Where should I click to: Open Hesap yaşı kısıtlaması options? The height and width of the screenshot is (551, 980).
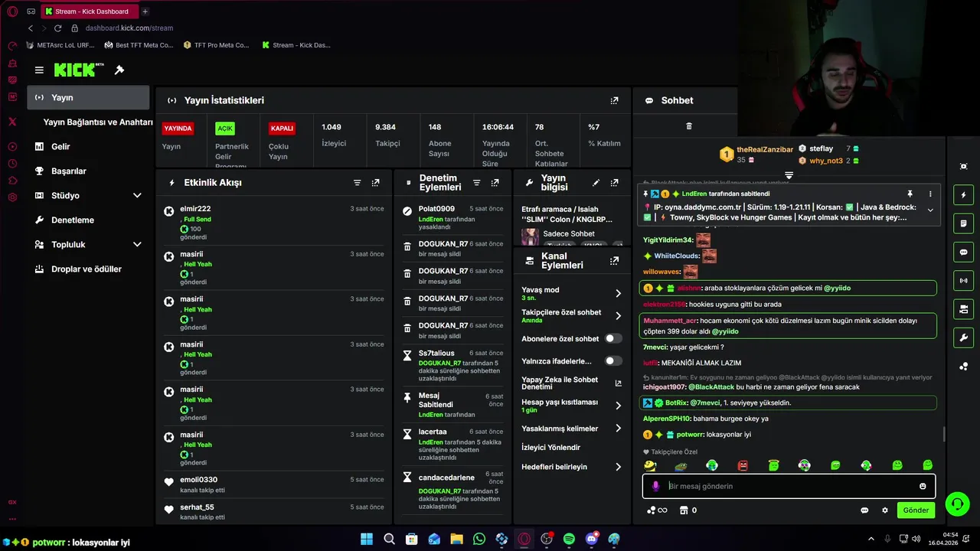618,406
